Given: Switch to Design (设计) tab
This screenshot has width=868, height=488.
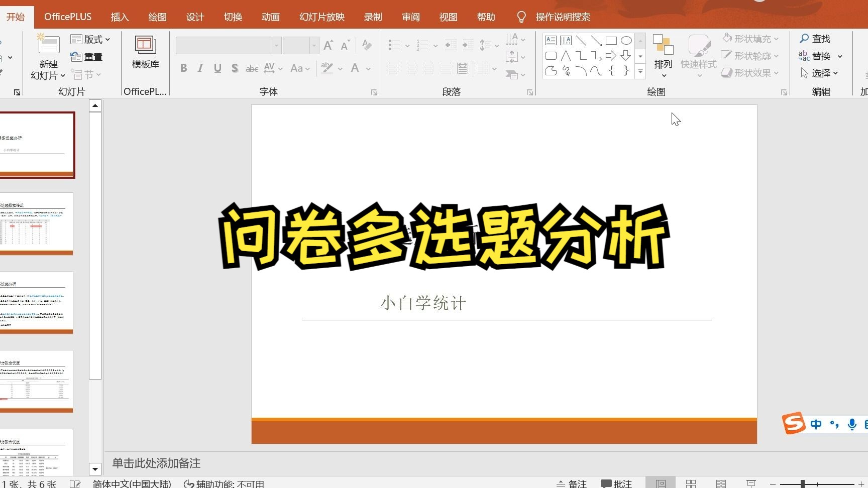Looking at the screenshot, I should [195, 17].
